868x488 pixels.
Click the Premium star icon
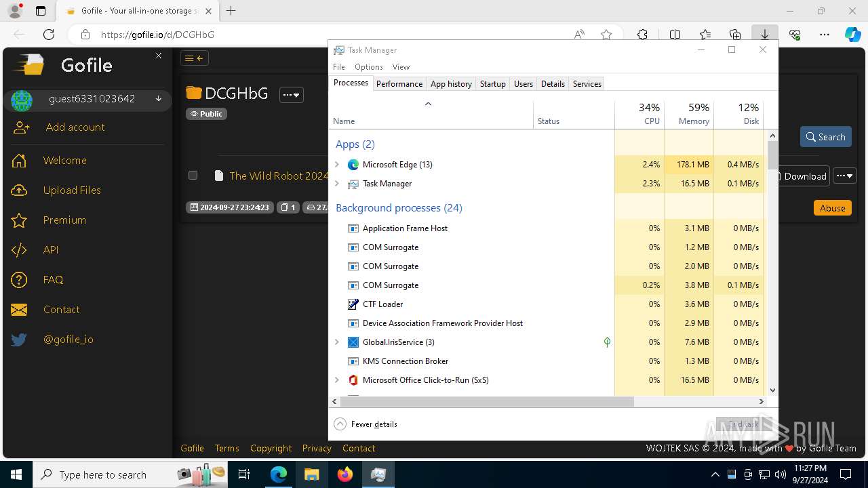click(19, 220)
